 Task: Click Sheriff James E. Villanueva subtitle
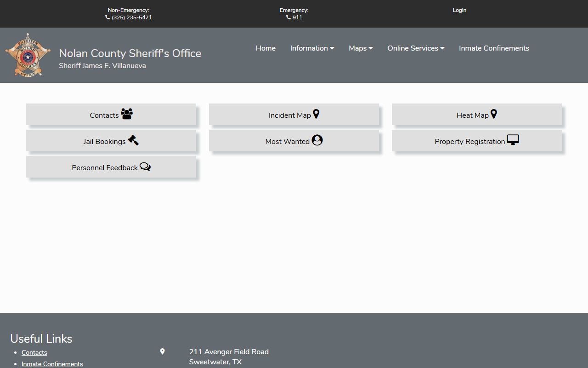pyautogui.click(x=102, y=66)
